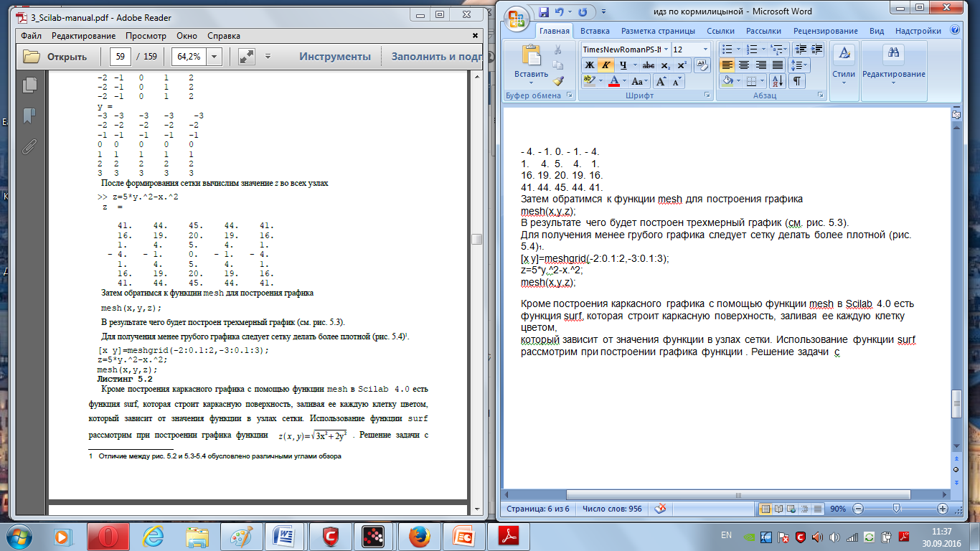Toggle strikethrough formatting (abc)
Viewport: 980px width, 551px height.
click(x=649, y=65)
